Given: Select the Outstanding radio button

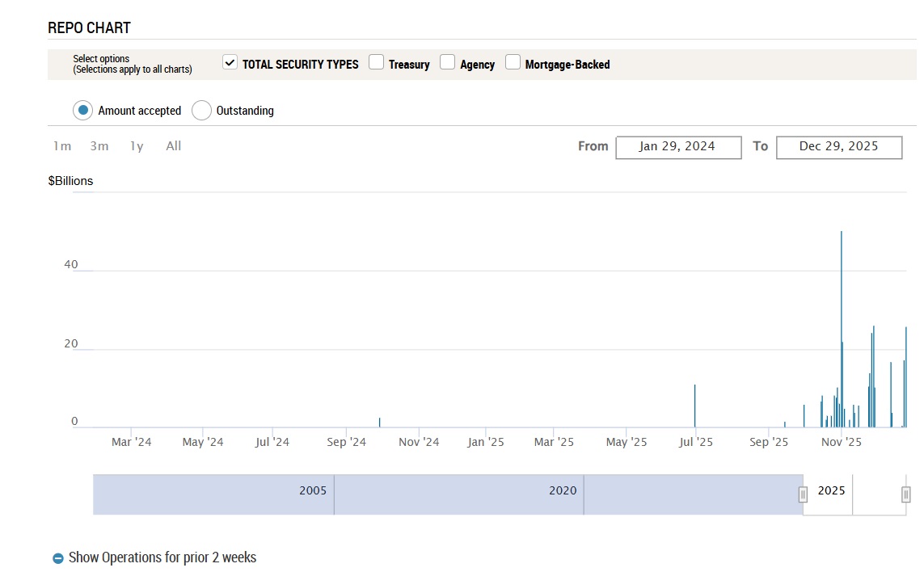Looking at the screenshot, I should coord(201,110).
